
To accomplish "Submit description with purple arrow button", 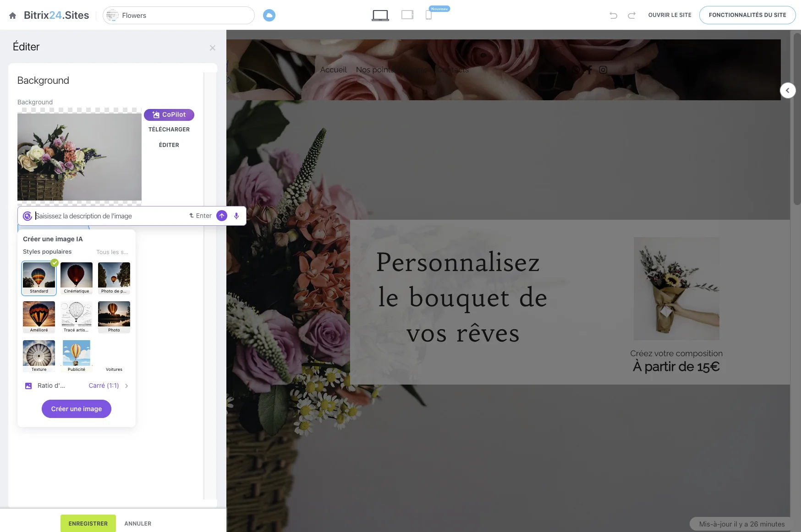I will [x=222, y=216].
